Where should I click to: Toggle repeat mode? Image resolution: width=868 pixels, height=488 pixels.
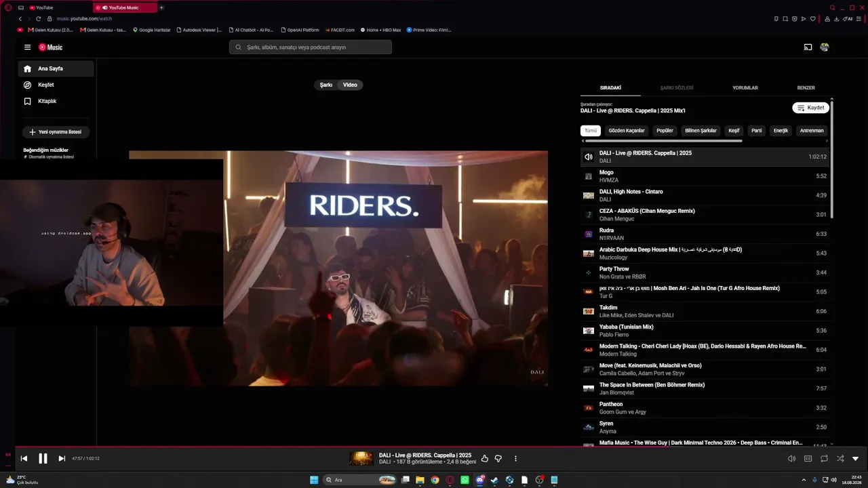click(824, 459)
